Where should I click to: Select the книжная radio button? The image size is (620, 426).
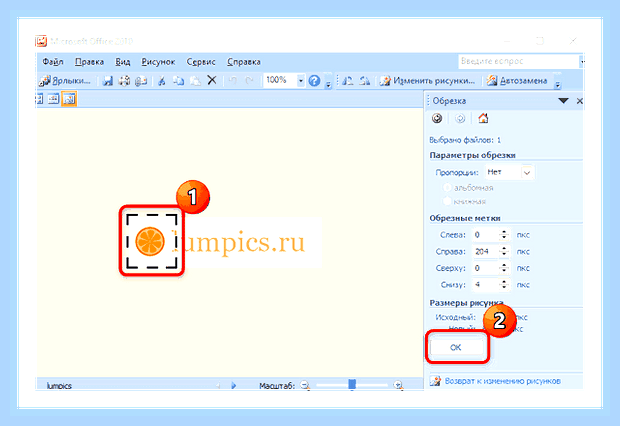pos(447,201)
